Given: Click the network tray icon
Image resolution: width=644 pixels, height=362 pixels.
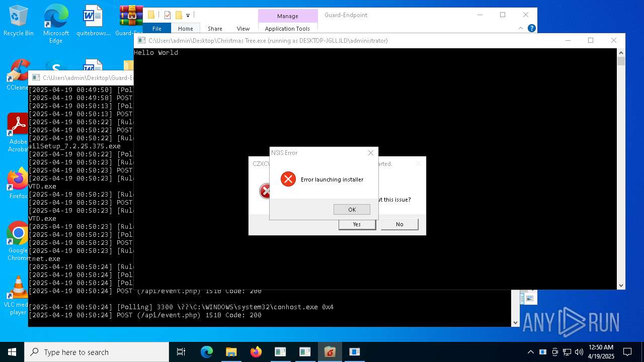Looking at the screenshot, I should coord(567,352).
